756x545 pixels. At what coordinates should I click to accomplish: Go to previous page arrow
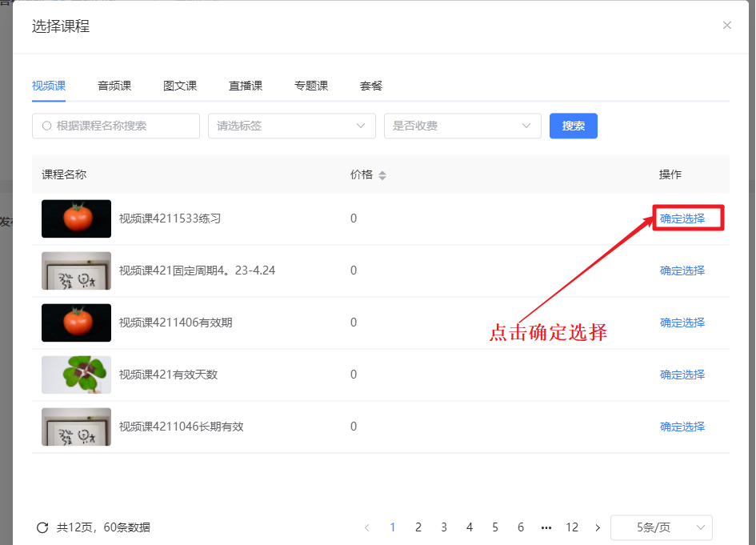coord(367,527)
